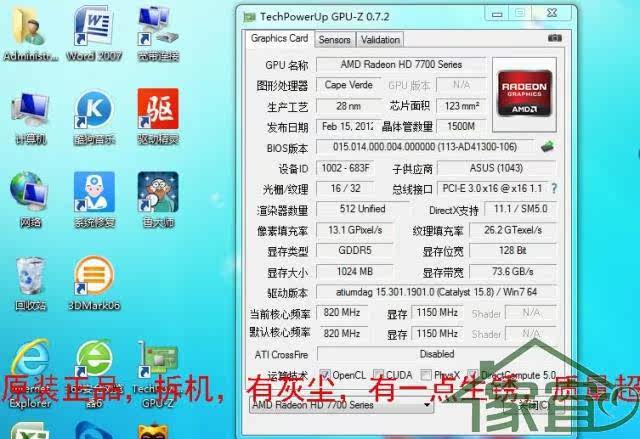Click the Feb 15, 2012 release date value
The width and height of the screenshot is (640, 439).
(347, 126)
